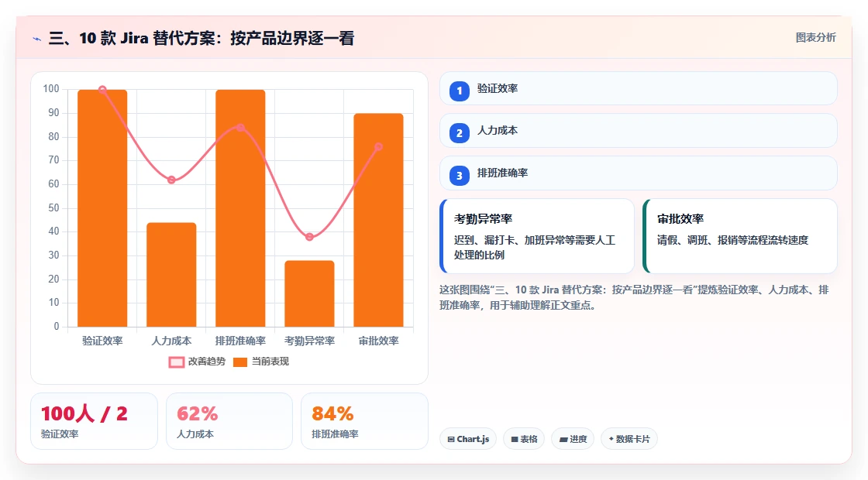The height and width of the screenshot is (480, 868).
Task: Click the trend line point above 审批效率
Action: pyautogui.click(x=379, y=147)
